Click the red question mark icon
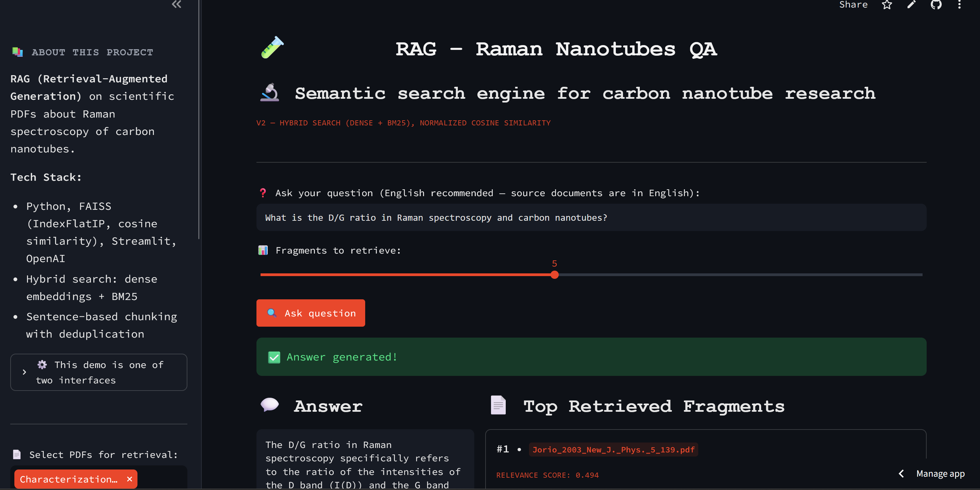The width and height of the screenshot is (980, 490). pyautogui.click(x=263, y=193)
